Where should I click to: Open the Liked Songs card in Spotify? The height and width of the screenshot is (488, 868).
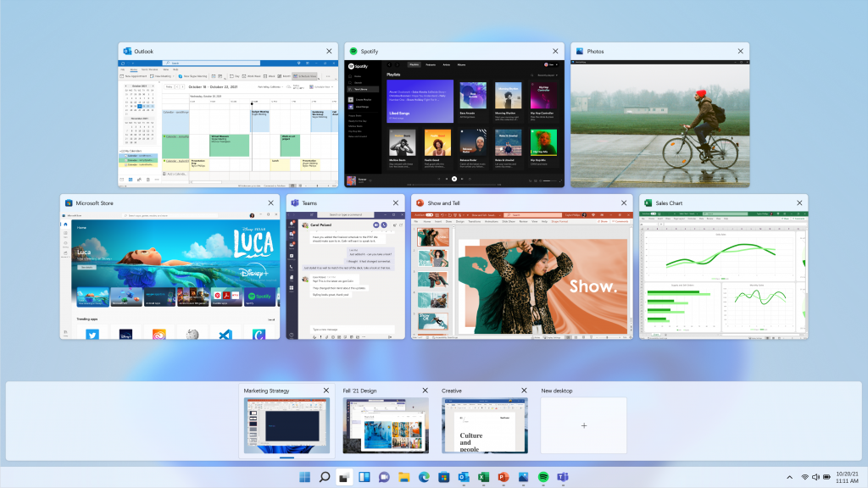click(x=420, y=102)
